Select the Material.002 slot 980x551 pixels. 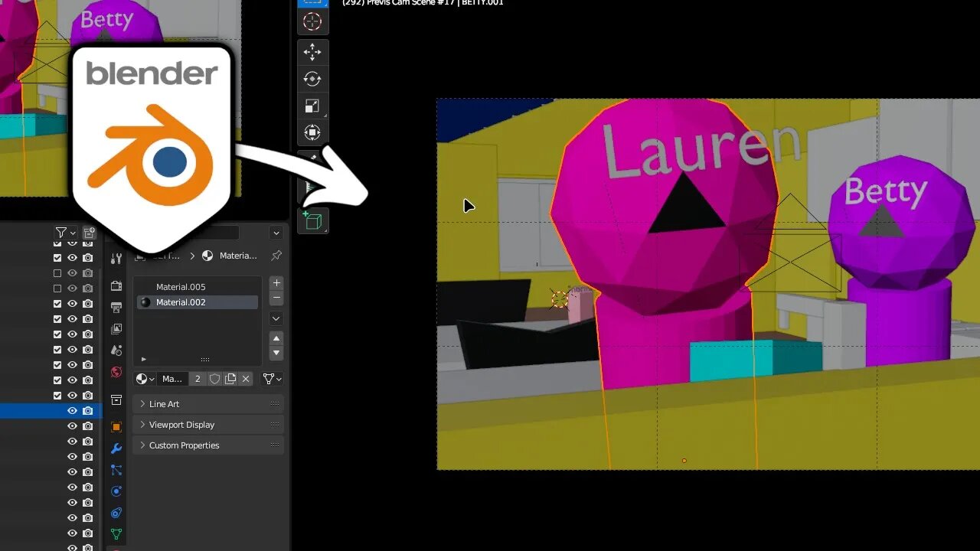198,302
